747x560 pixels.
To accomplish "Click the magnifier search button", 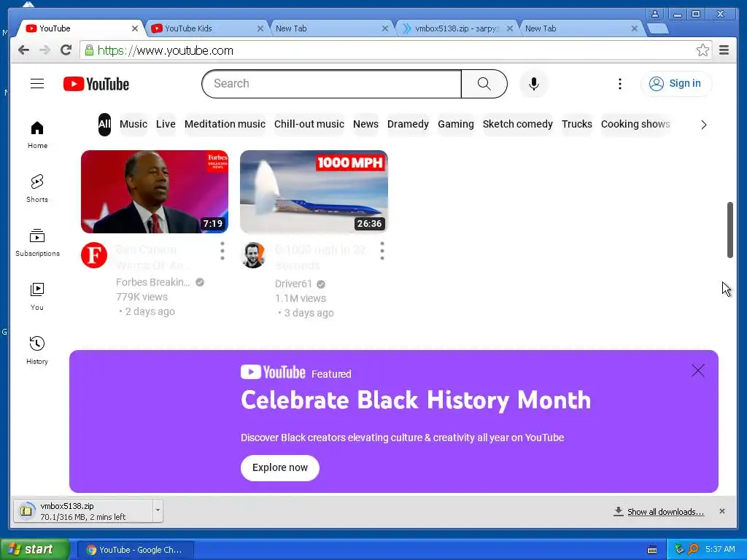I will tap(484, 84).
